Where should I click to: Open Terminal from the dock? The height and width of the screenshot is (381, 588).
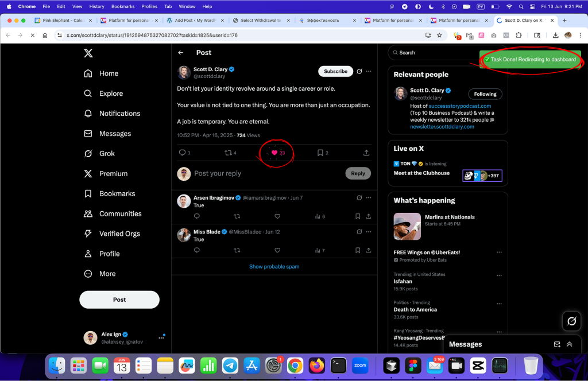(338, 366)
